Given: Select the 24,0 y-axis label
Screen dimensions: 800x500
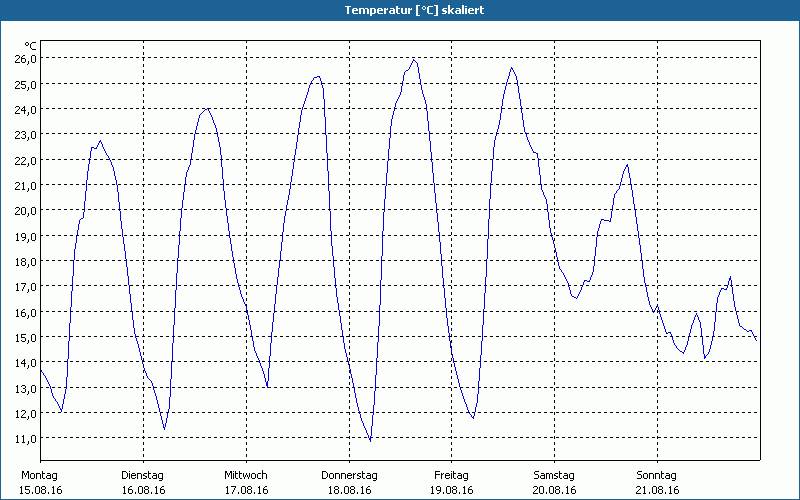Looking at the screenshot, I should pyautogui.click(x=26, y=109).
